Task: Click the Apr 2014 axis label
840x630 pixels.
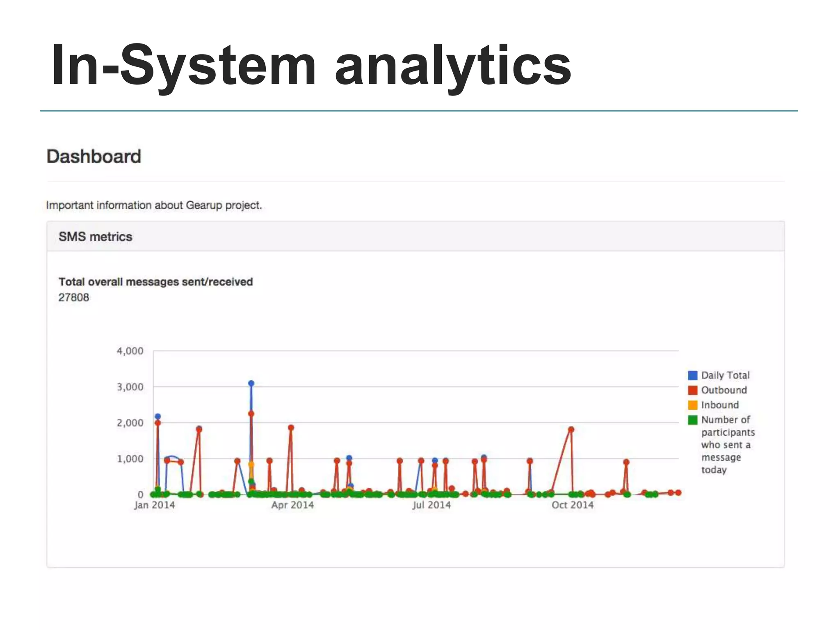Action: pos(292,505)
